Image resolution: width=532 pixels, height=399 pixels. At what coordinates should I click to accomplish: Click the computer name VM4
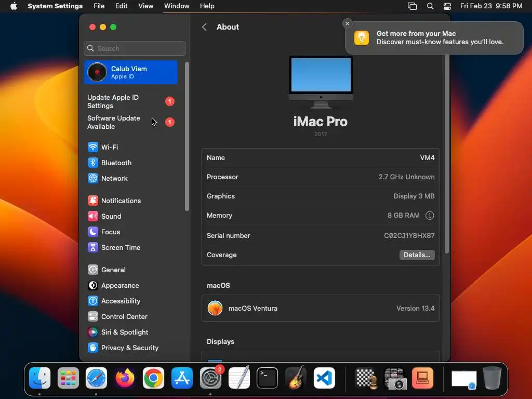click(427, 158)
